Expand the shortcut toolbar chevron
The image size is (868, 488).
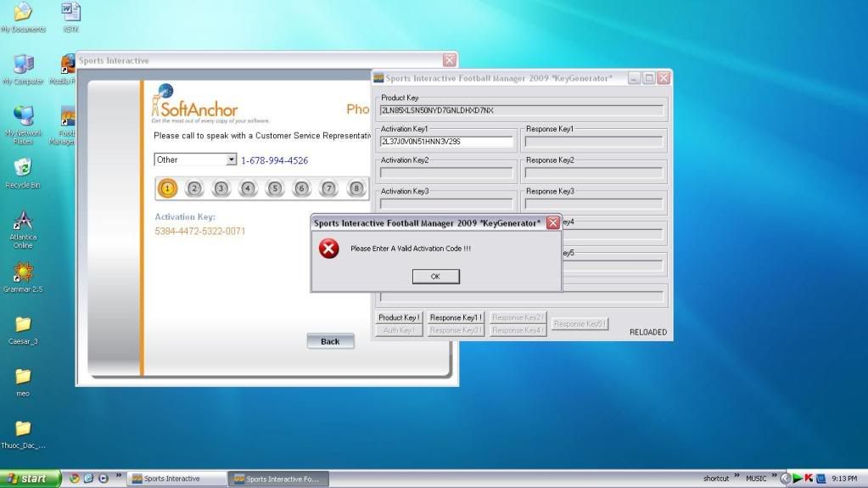coord(736,476)
